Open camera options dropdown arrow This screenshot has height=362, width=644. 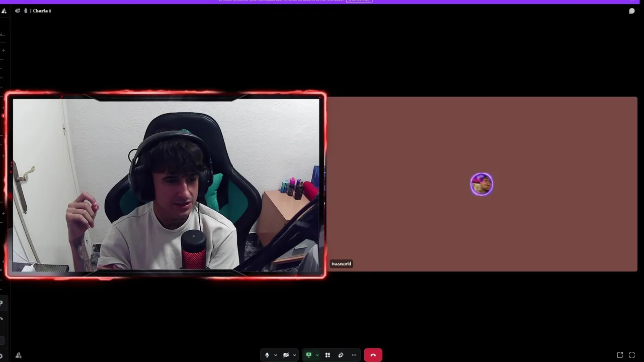(294, 355)
